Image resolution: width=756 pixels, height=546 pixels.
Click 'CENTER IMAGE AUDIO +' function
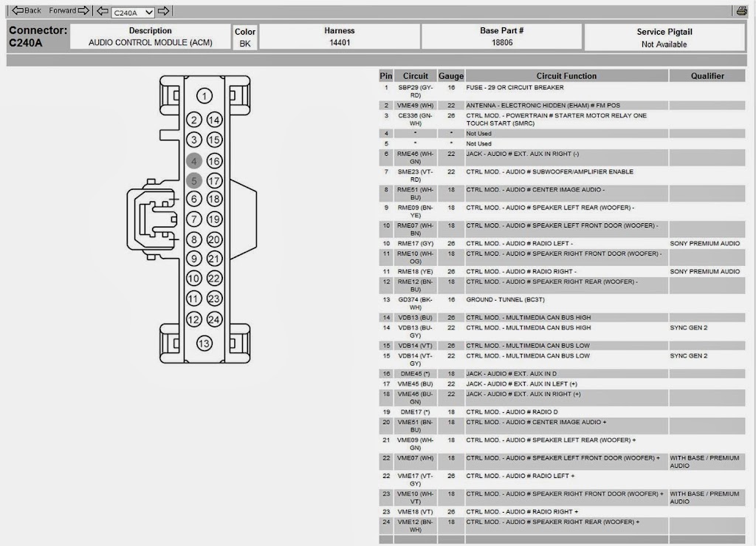[x=536, y=422]
